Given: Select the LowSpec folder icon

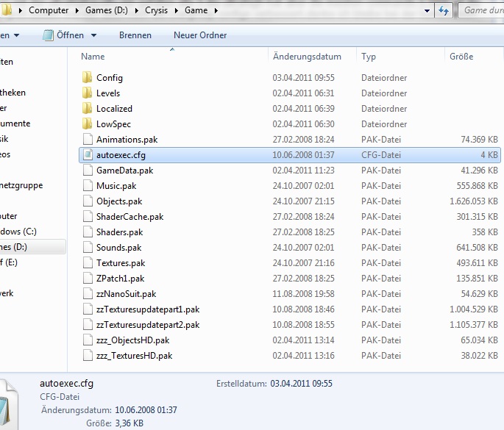Looking at the screenshot, I should coord(87,124).
